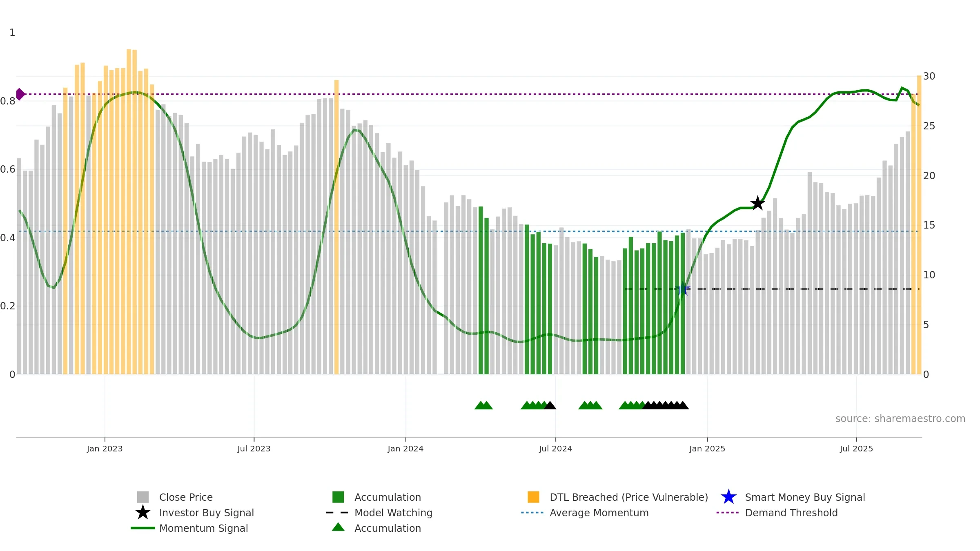
Task: Click the 15 value on right price axis
Action: [x=929, y=225]
